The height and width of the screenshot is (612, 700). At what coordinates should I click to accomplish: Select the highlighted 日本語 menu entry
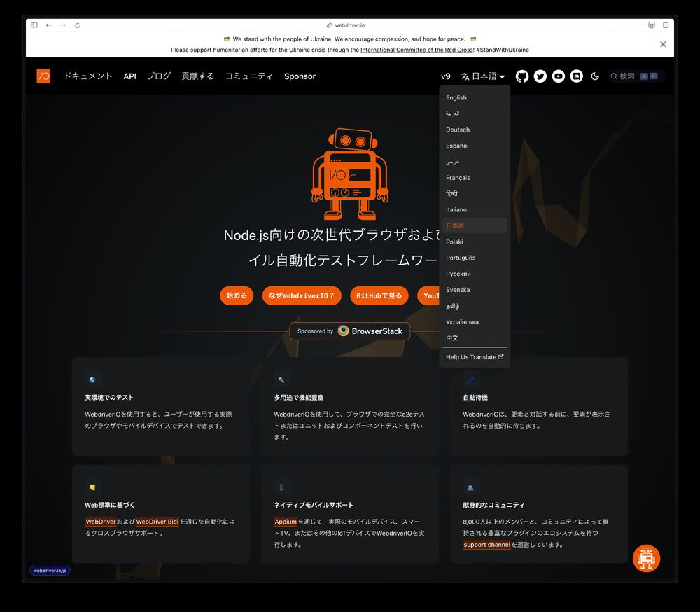click(475, 225)
